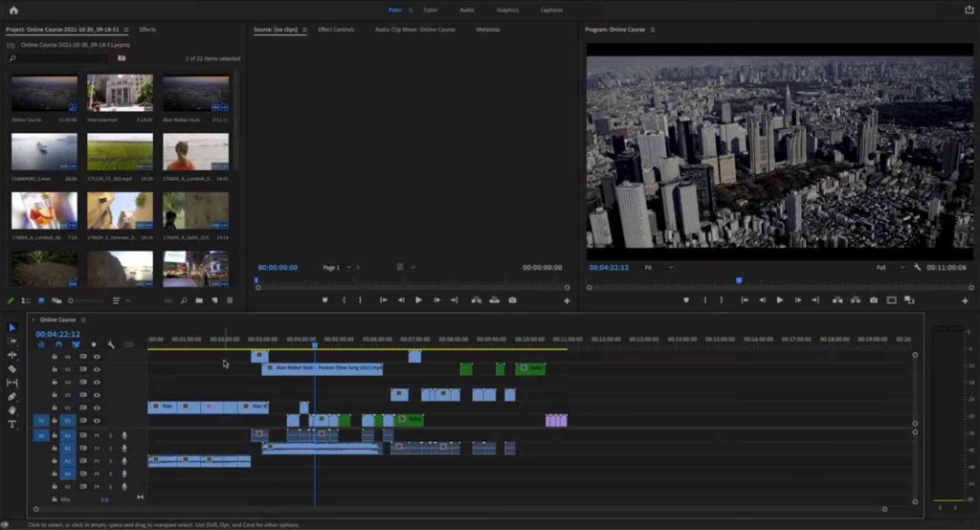980x530 pixels.
Task: Select the Razor tool
Action: click(x=11, y=368)
